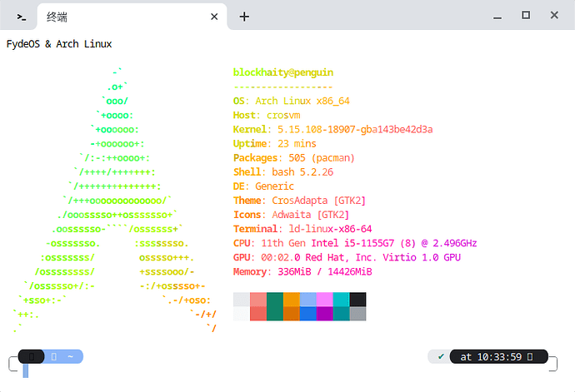
Task: Click the Packages: 505 (pacman) line
Action: pos(294,158)
